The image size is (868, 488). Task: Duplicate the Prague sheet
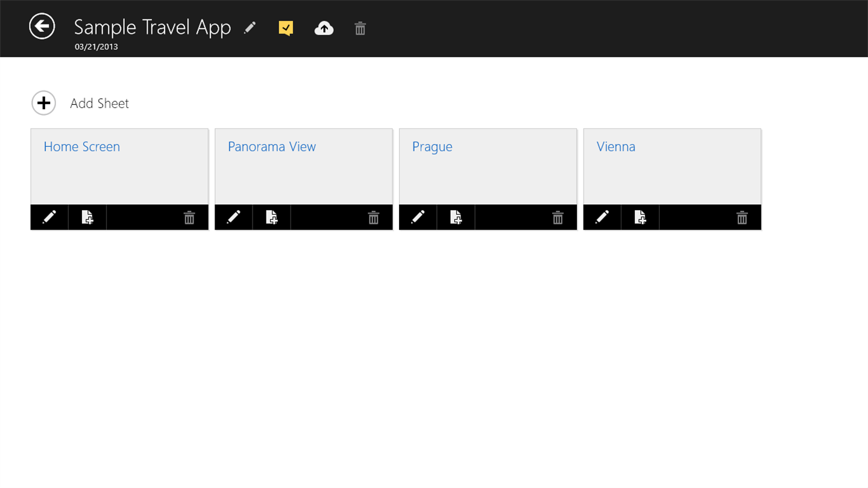456,217
